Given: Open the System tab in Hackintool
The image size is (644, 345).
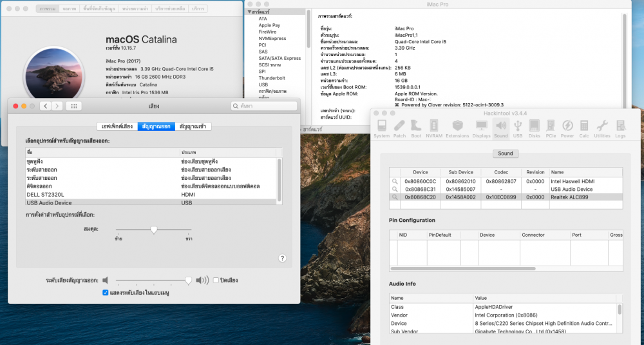Looking at the screenshot, I should tap(381, 129).
